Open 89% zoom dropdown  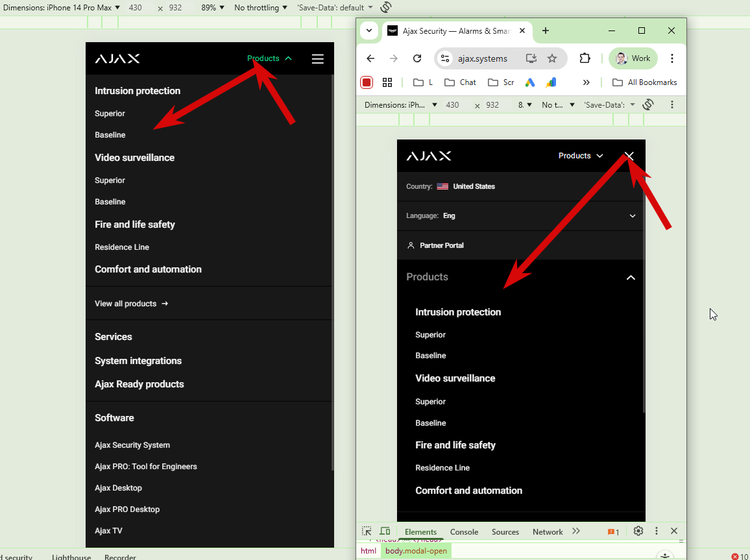(x=212, y=8)
